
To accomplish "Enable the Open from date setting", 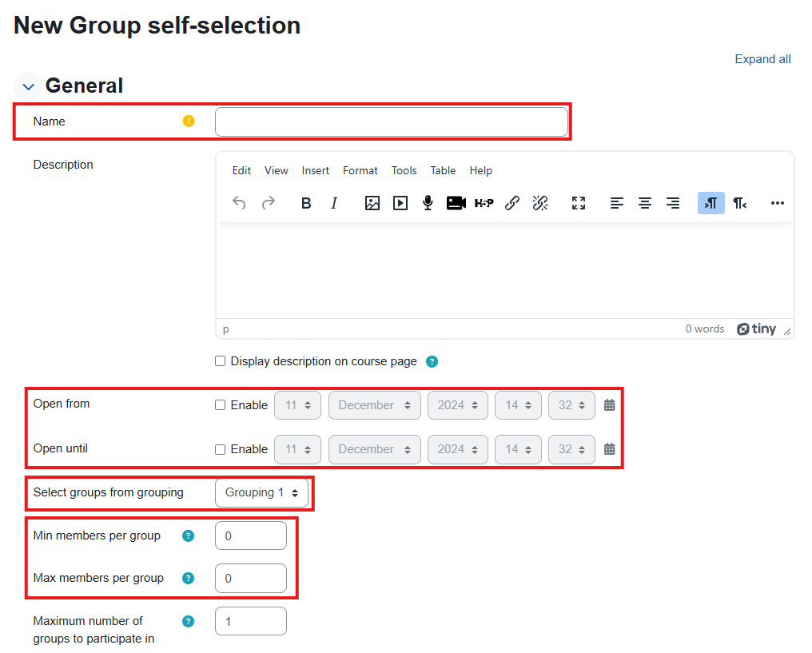I will pyautogui.click(x=220, y=405).
